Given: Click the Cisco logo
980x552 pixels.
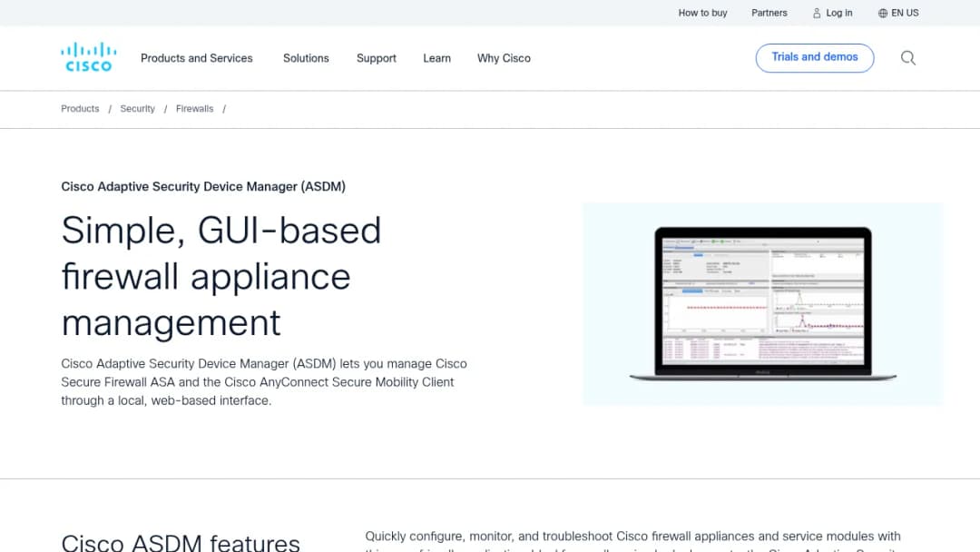Looking at the screenshot, I should click(89, 57).
